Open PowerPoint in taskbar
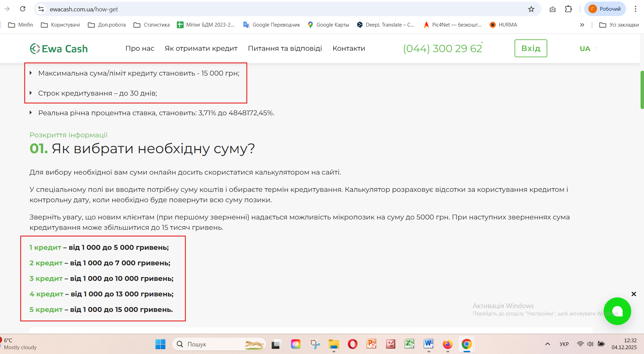Viewport: 644px width, 354px height. (372, 344)
